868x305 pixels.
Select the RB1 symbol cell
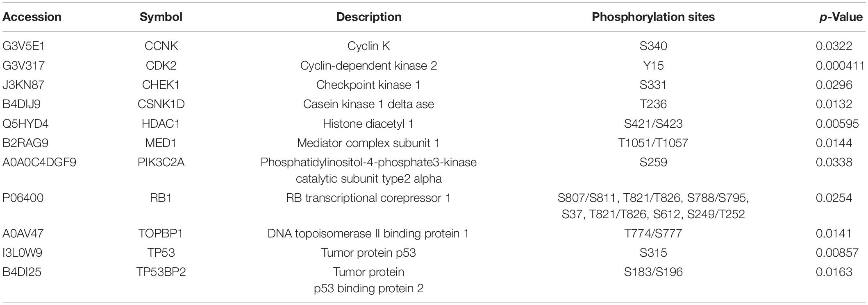pos(161,198)
